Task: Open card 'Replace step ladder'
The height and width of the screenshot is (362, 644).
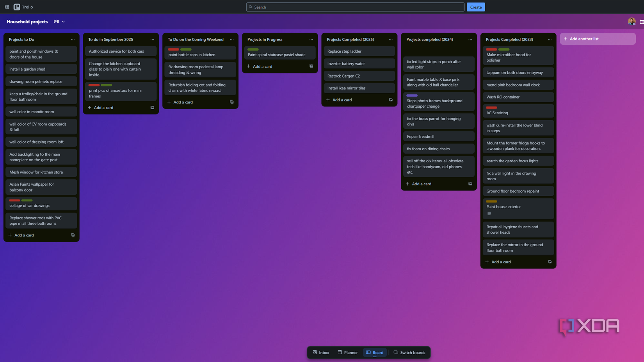Action: coord(359,51)
